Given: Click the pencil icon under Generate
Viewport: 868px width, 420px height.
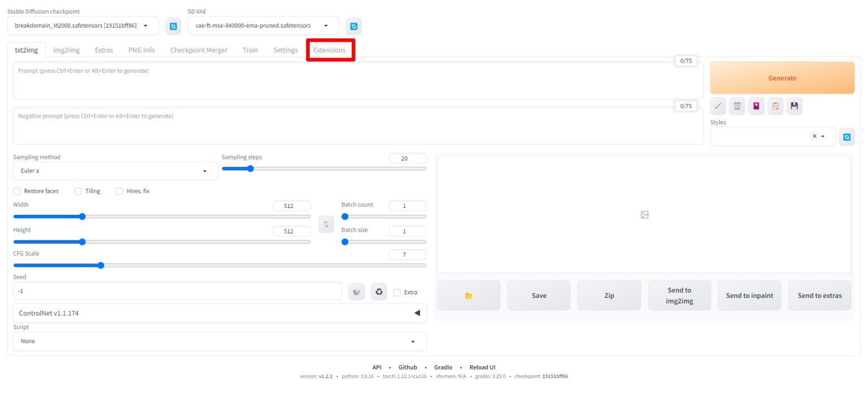Looking at the screenshot, I should point(718,106).
